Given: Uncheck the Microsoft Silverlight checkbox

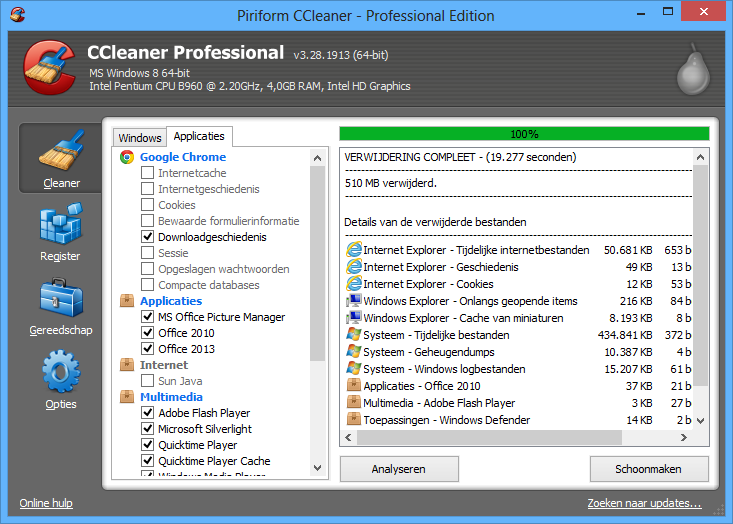Looking at the screenshot, I should [x=148, y=428].
